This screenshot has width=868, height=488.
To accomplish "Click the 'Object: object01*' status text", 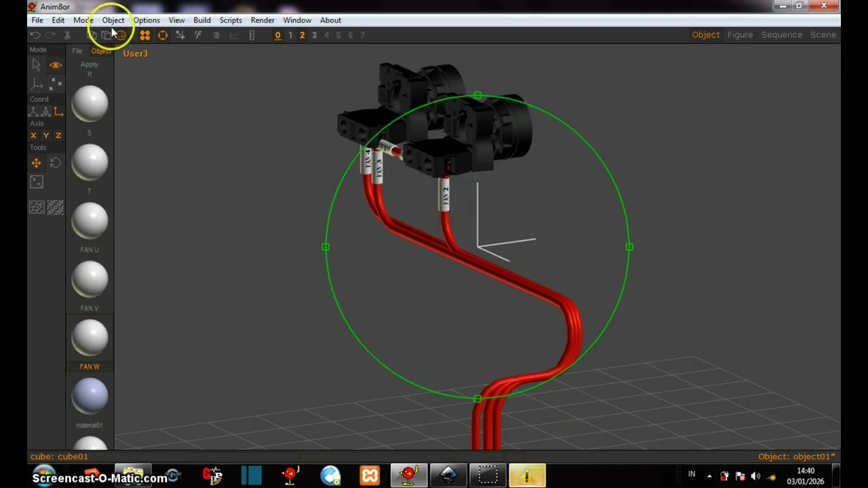I will click(797, 457).
